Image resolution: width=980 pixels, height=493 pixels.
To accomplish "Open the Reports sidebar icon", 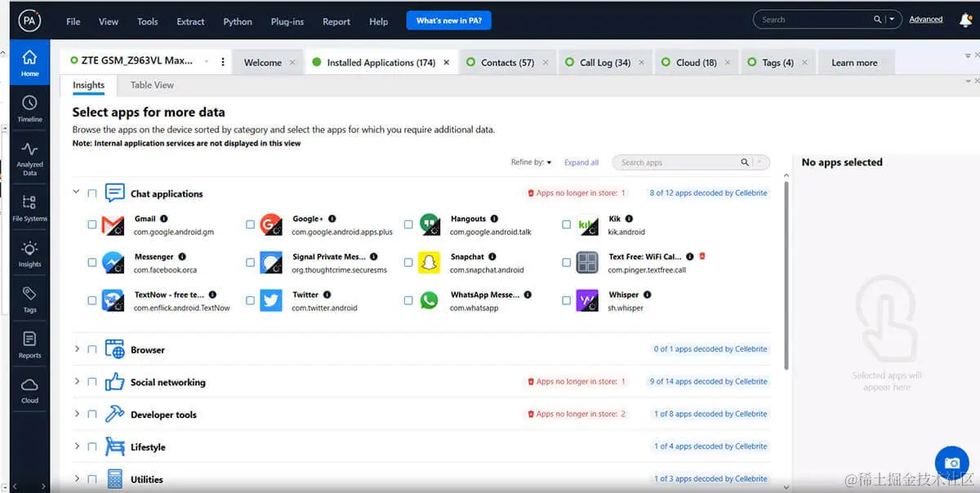I will pos(29,344).
